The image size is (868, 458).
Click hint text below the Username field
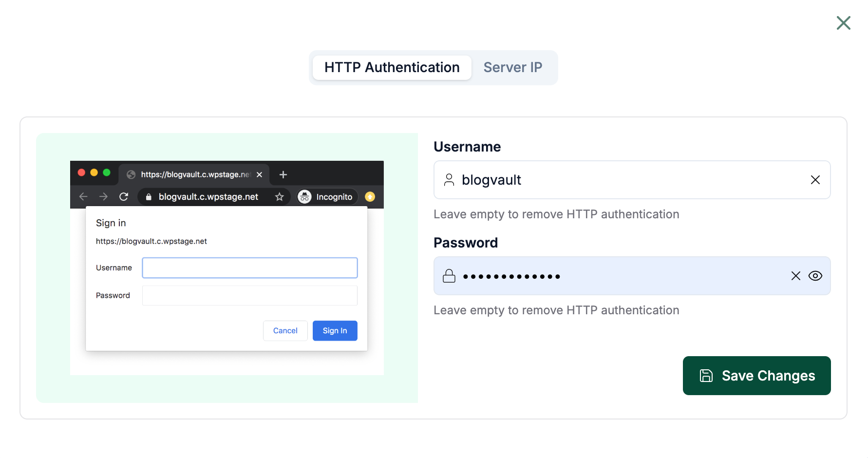(x=556, y=214)
